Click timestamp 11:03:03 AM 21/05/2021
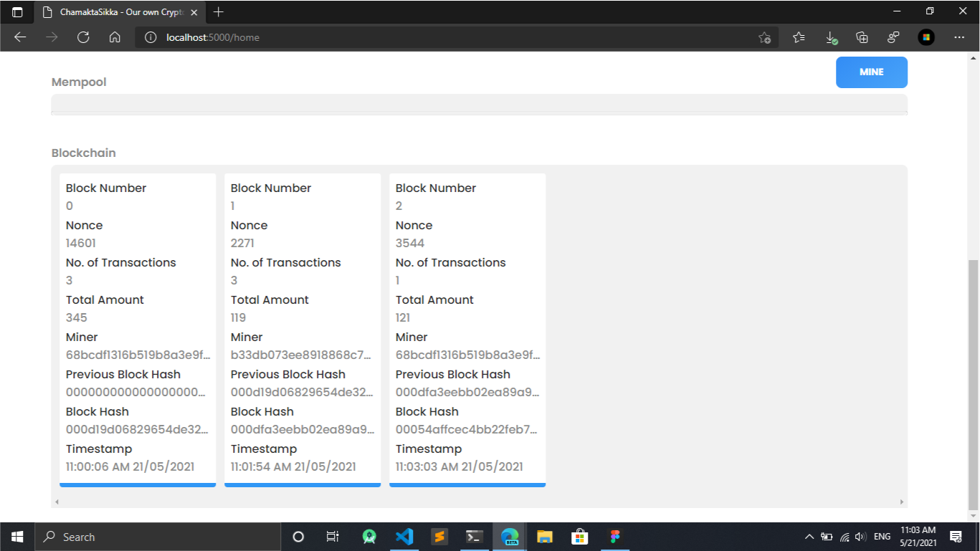This screenshot has width=980, height=551. pos(459,467)
